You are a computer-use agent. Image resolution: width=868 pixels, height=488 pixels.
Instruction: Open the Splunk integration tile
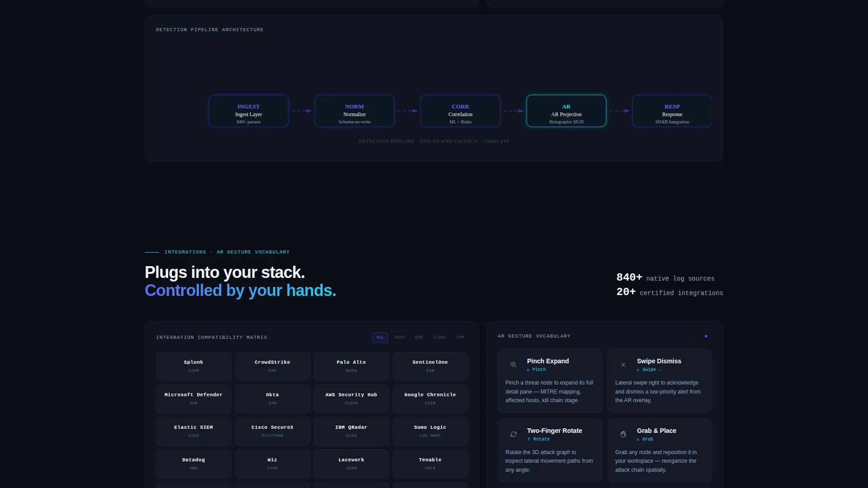point(193,366)
